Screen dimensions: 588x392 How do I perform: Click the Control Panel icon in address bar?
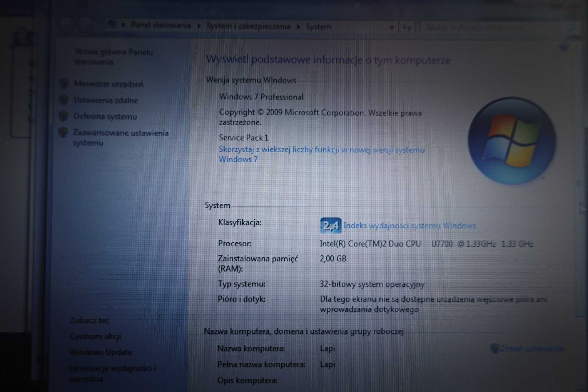[112, 24]
